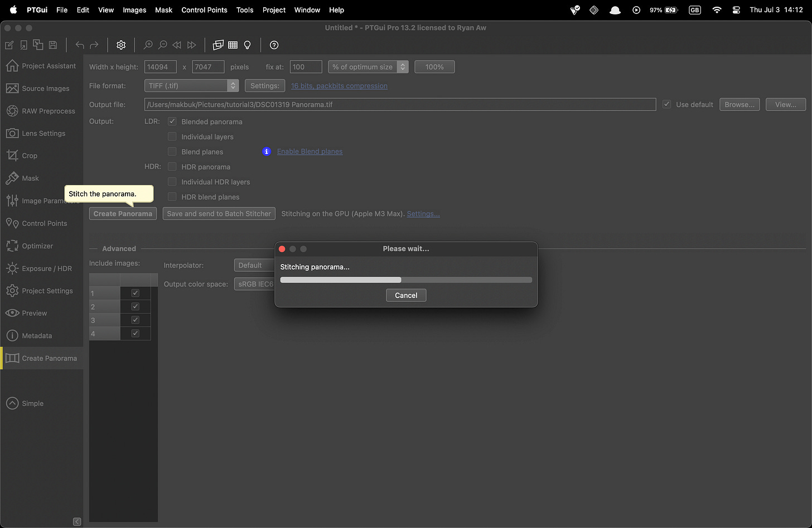Open the Control Points menu in the menu bar
Viewport: 812px width, 528px height.
pyautogui.click(x=204, y=10)
